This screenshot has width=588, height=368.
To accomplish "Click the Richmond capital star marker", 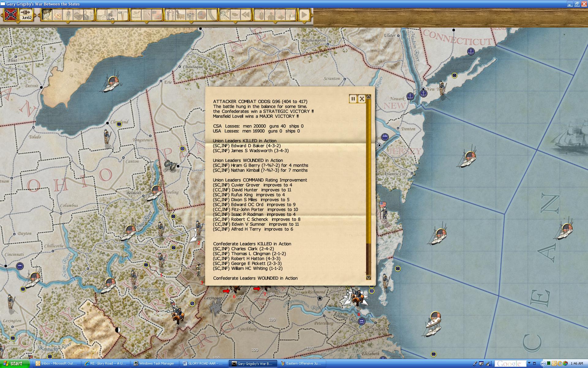I will 320,298.
